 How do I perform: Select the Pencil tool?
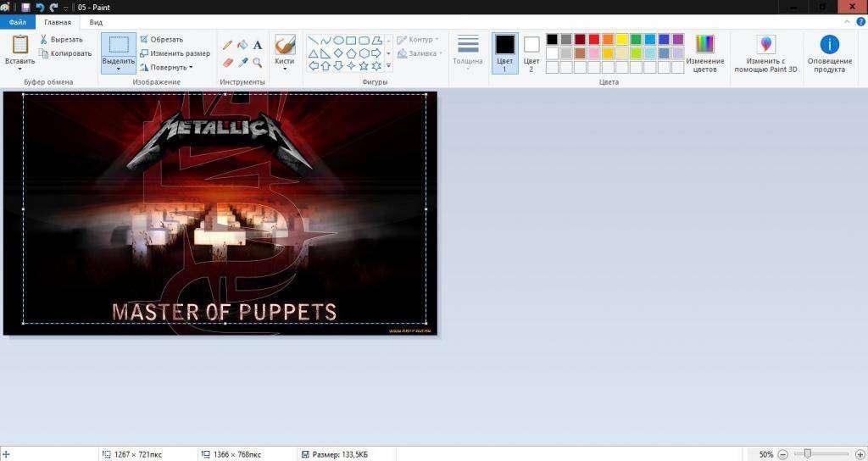point(227,46)
